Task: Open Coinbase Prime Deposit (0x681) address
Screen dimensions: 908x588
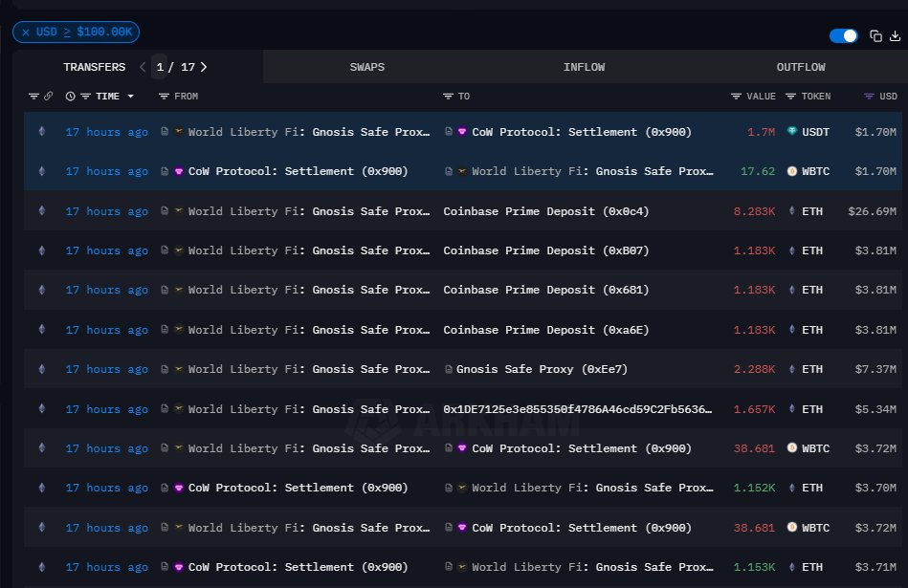Action: pos(546,290)
